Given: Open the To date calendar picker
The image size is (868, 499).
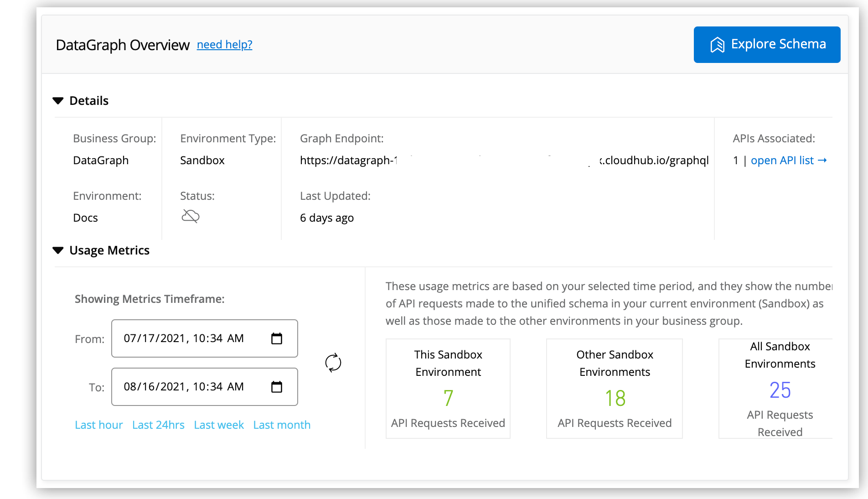Looking at the screenshot, I should (277, 386).
